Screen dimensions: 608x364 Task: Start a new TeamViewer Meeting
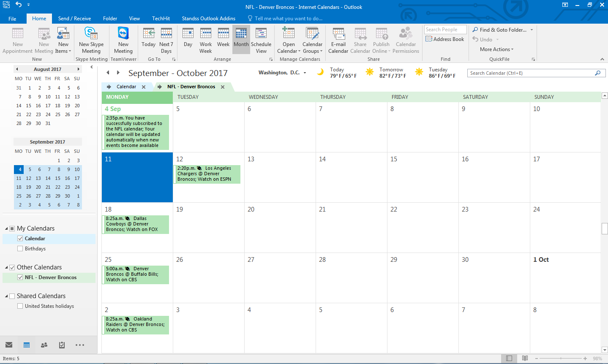123,41
